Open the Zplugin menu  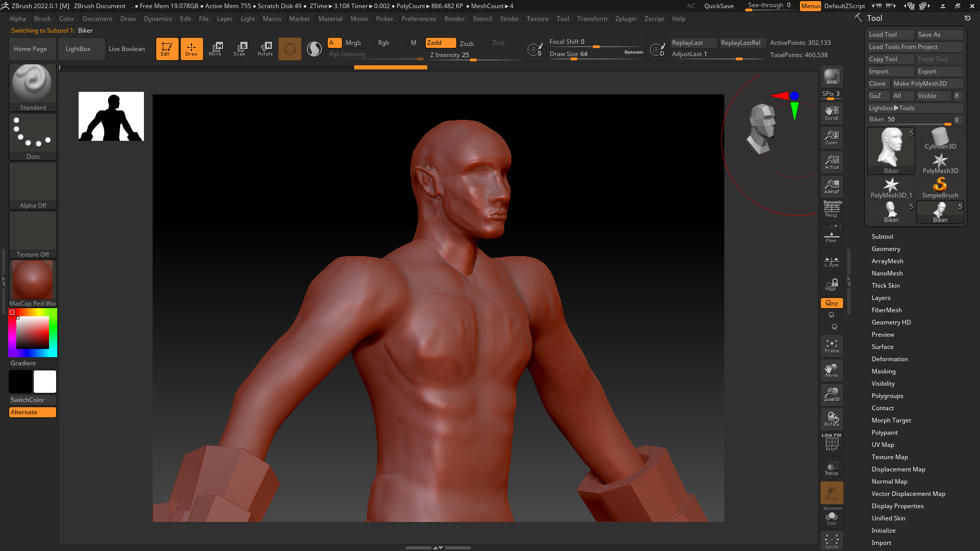click(625, 19)
